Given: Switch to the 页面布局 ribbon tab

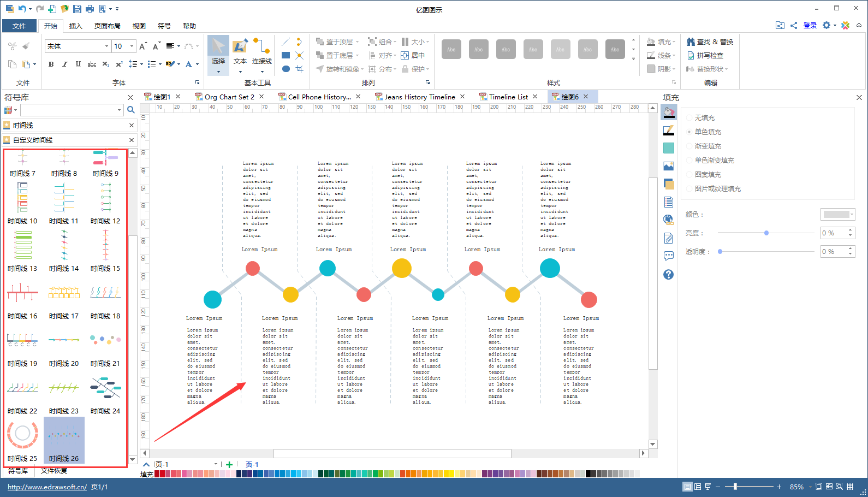Looking at the screenshot, I should [x=107, y=26].
